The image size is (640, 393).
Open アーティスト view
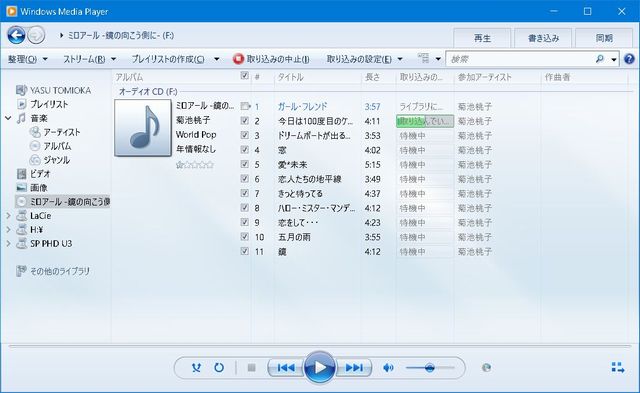pyautogui.click(x=61, y=132)
